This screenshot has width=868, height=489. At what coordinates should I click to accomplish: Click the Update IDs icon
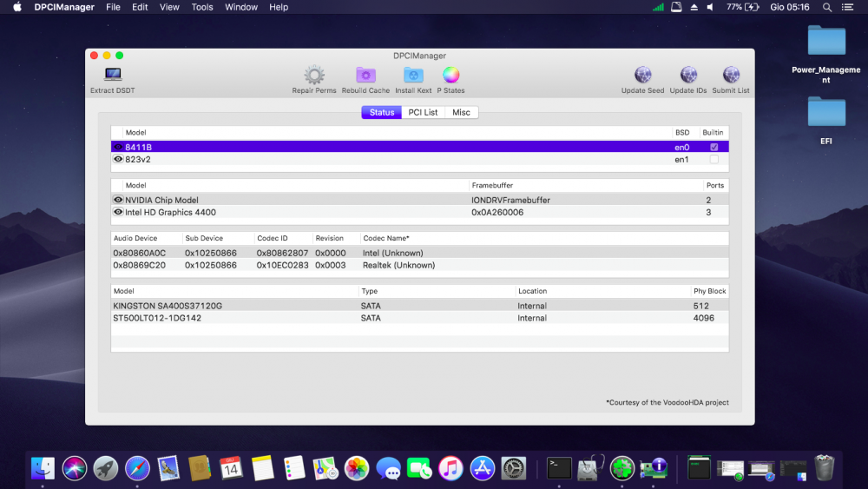pos(688,76)
